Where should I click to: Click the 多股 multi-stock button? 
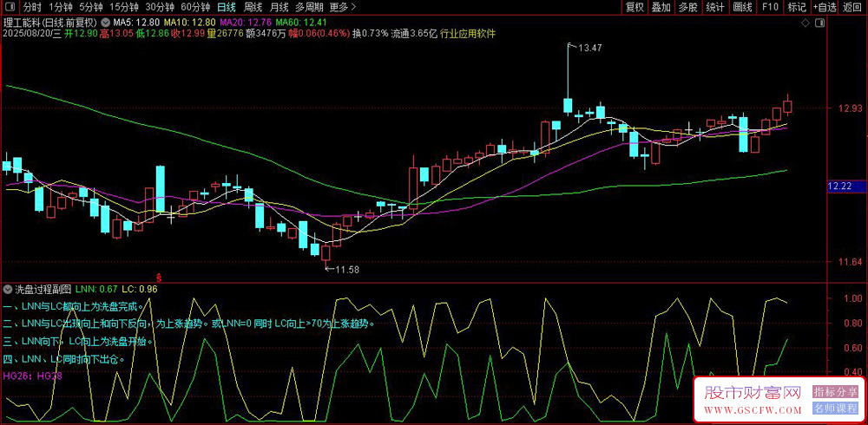click(x=688, y=7)
